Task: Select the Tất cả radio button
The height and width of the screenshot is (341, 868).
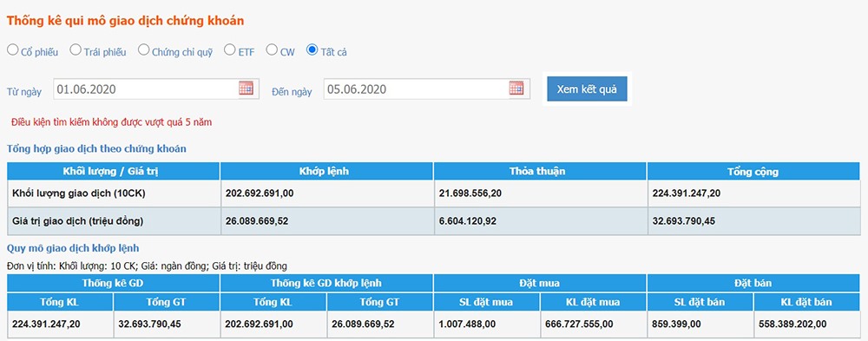Action: point(312,49)
